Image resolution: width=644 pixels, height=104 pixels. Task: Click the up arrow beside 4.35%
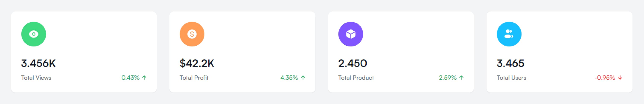pos(303,78)
